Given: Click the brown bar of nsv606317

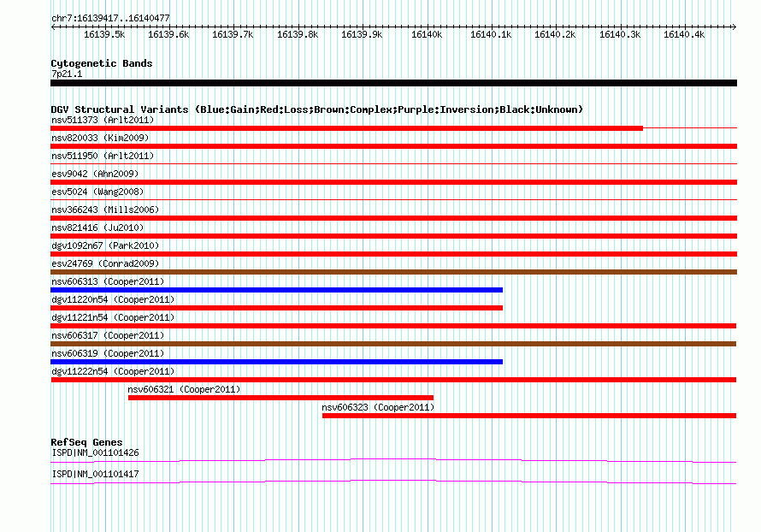Looking at the screenshot, I should pyautogui.click(x=393, y=344).
